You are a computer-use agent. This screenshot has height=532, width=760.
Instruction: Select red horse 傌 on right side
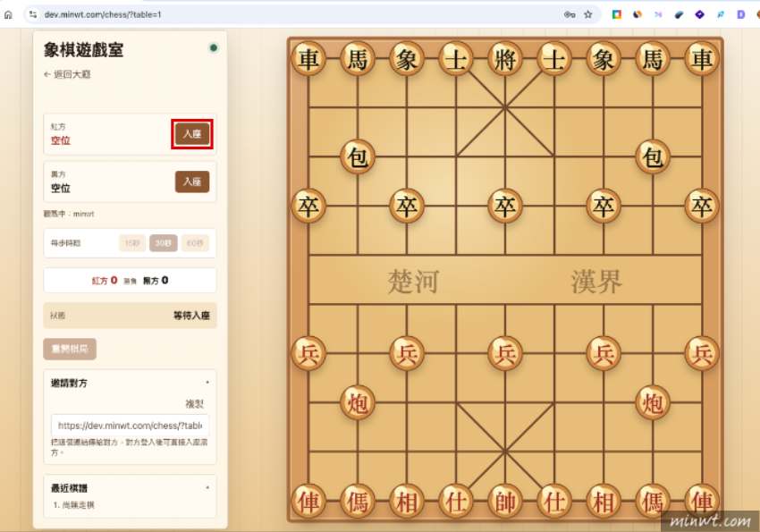[x=653, y=501]
